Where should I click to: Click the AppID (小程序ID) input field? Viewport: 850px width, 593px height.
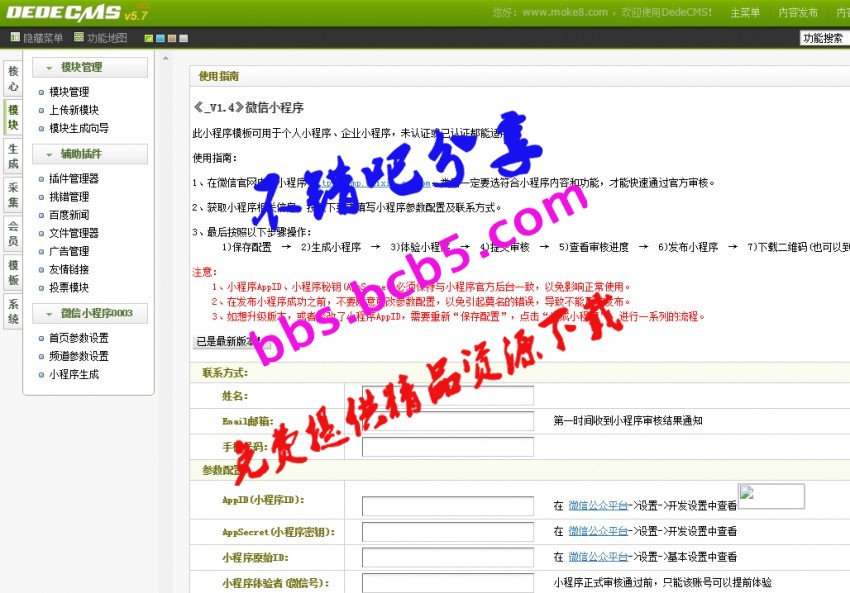[x=448, y=506]
